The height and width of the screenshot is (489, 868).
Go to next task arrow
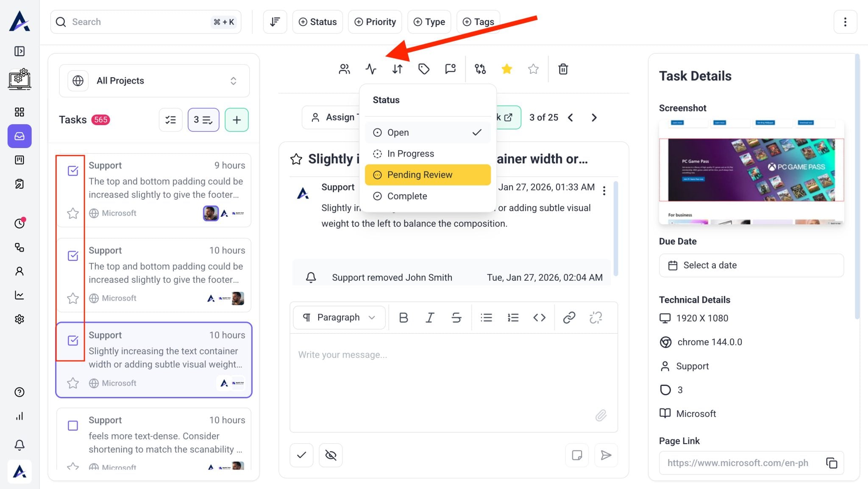pyautogui.click(x=594, y=117)
